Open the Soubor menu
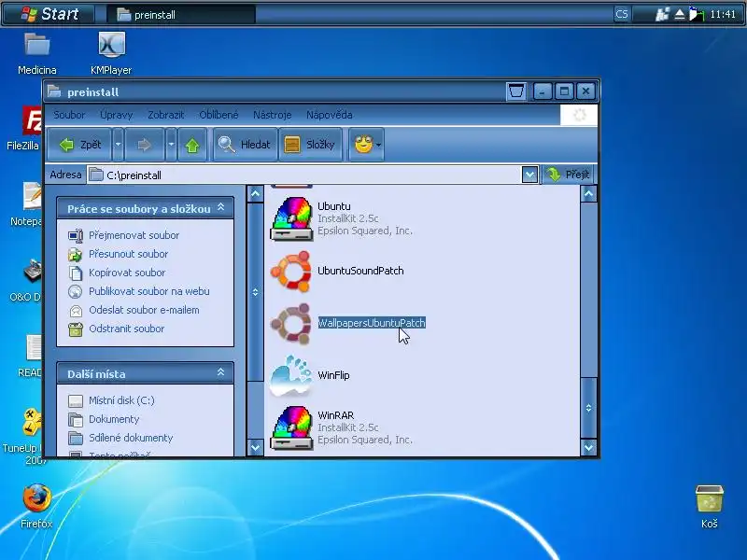747x560 pixels. [x=69, y=115]
